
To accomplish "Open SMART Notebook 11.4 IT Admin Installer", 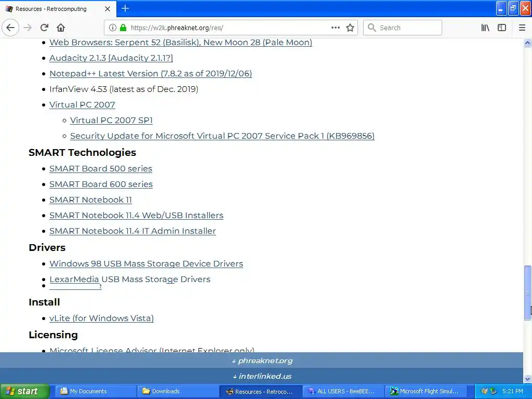I will coord(132,231).
